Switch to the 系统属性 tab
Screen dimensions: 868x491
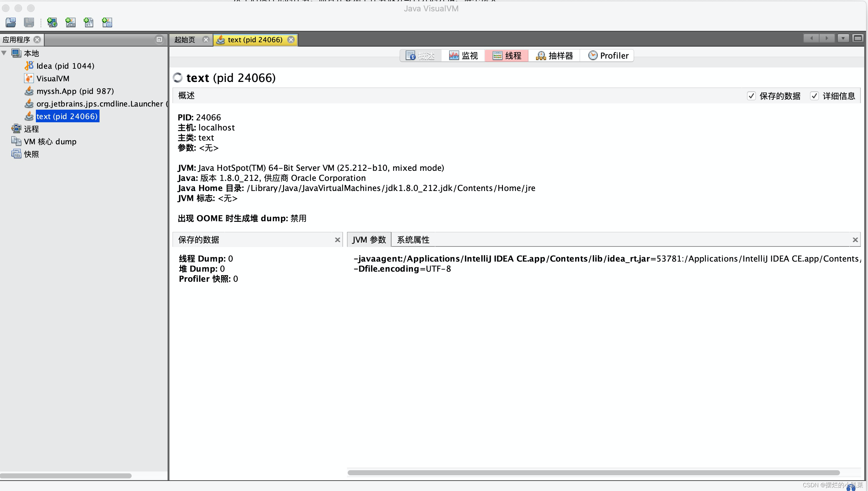(x=413, y=240)
